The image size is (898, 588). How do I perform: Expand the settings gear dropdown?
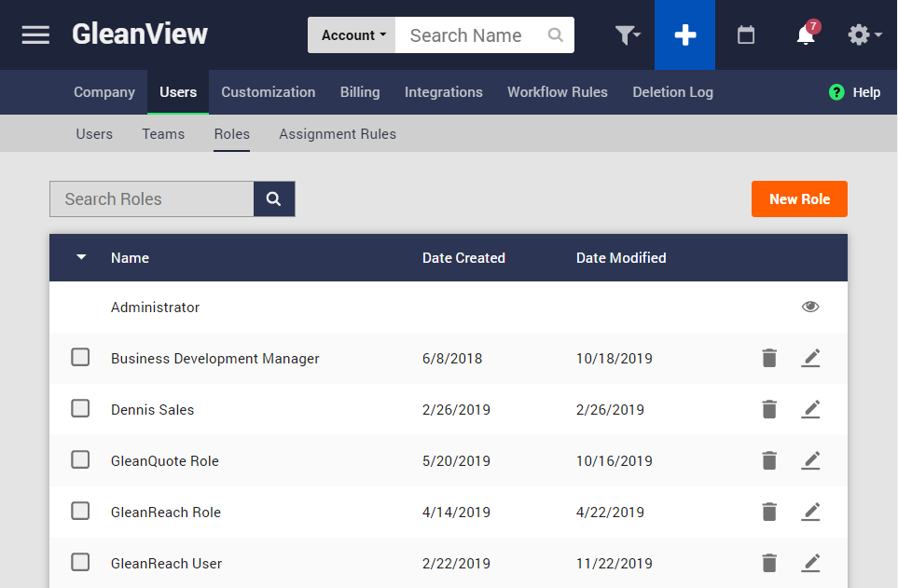[864, 35]
